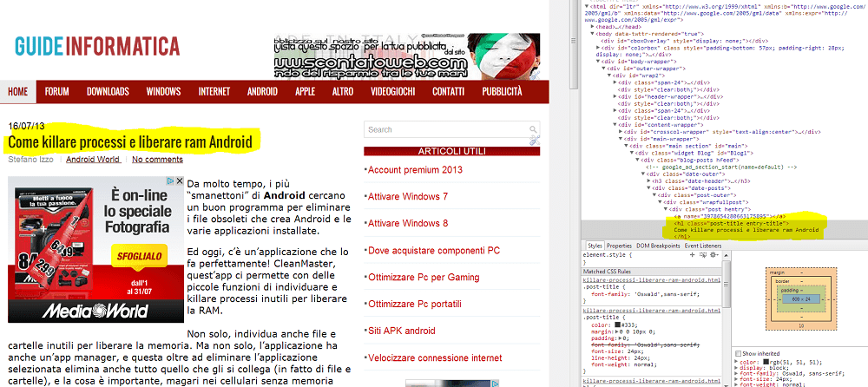
Task: Select INTERNET in the navigation bar
Action: [214, 91]
